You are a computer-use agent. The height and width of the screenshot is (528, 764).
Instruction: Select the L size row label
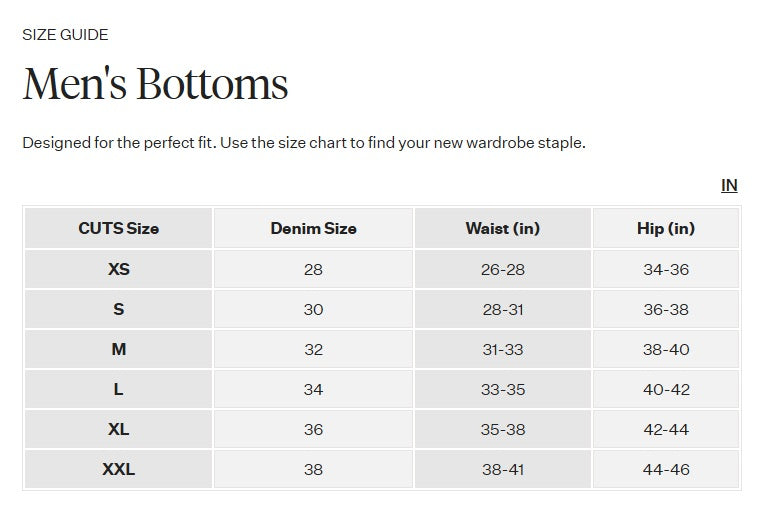tap(118, 389)
